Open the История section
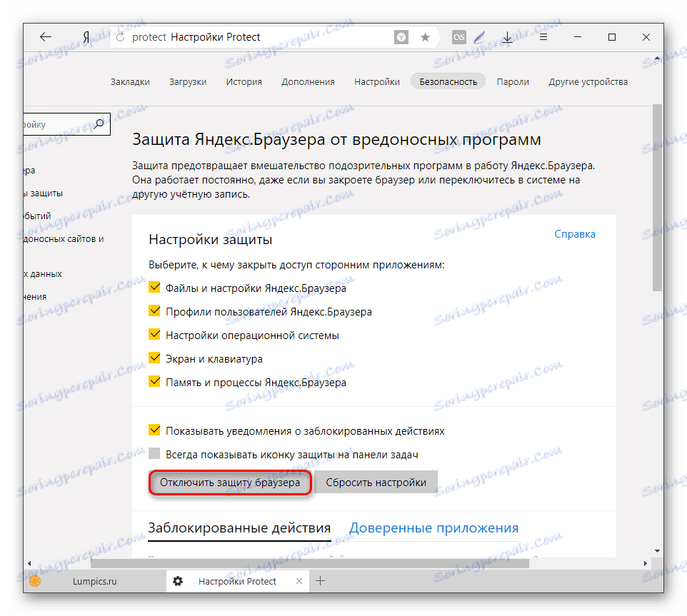 [x=244, y=82]
